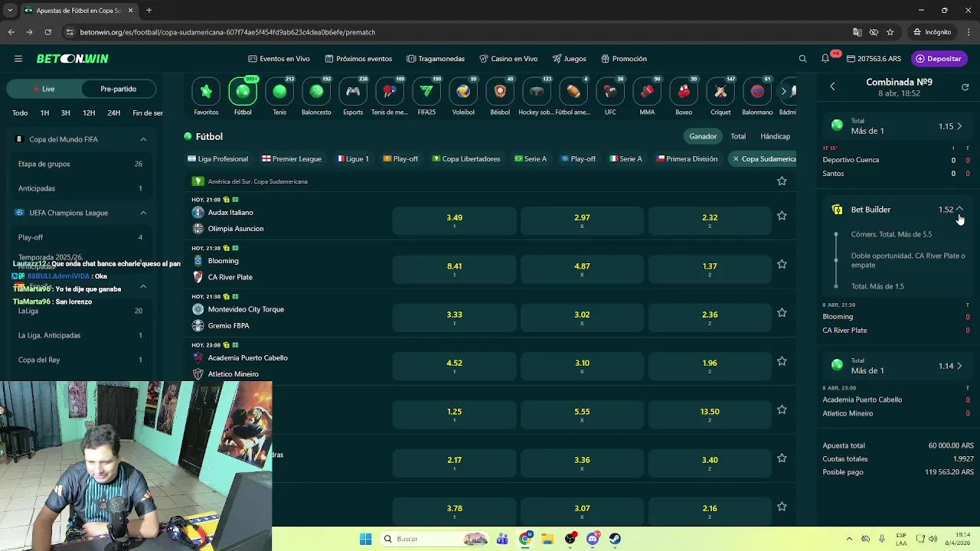The image size is (980, 551).
Task: Expand the Más de 1 at 1.14 selection
Action: coord(959,366)
